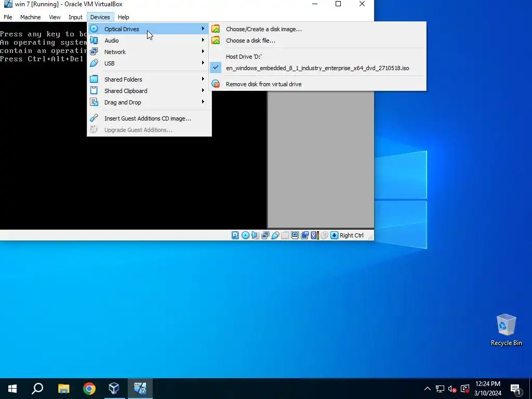Image resolution: width=532 pixels, height=399 pixels.
Task: Expand the Network submenu arrow
Action: [x=203, y=51]
